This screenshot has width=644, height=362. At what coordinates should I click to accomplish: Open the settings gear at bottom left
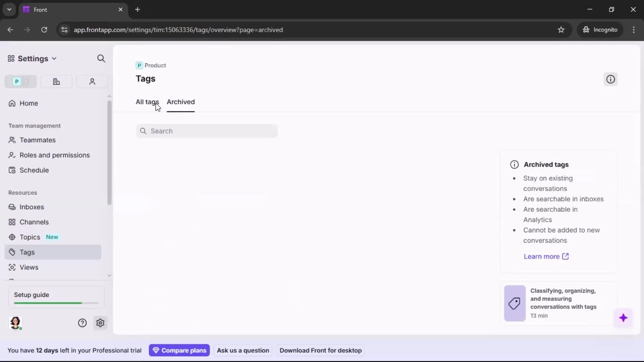click(x=100, y=323)
